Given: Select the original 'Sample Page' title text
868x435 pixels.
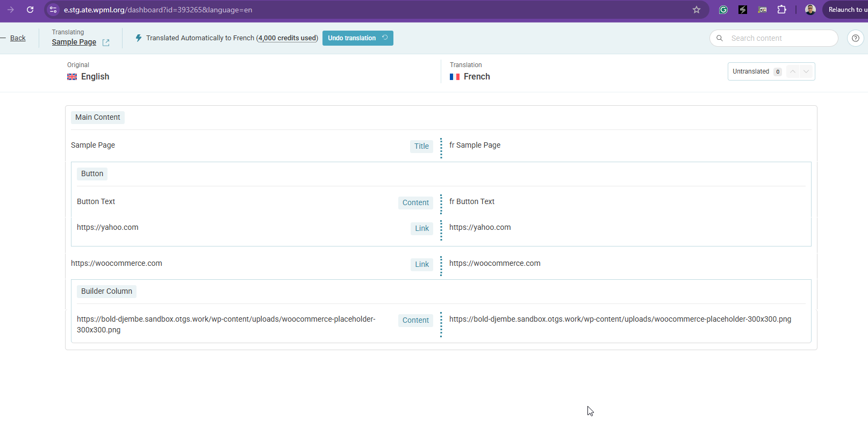Looking at the screenshot, I should (x=93, y=145).
